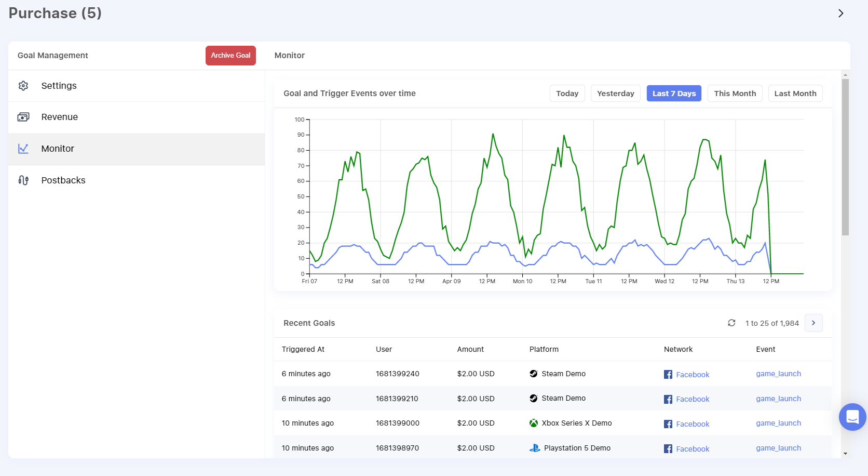Click the Postbacks icon in sidebar

tap(23, 180)
